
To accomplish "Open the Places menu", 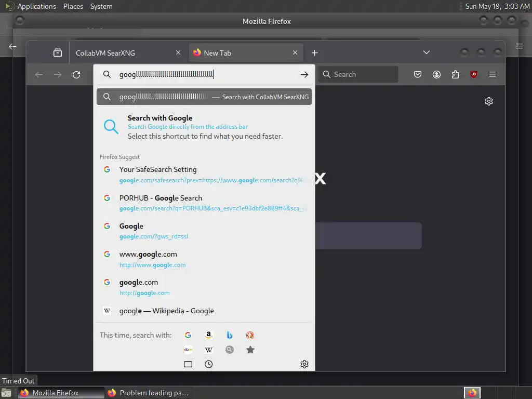I will click(x=73, y=6).
